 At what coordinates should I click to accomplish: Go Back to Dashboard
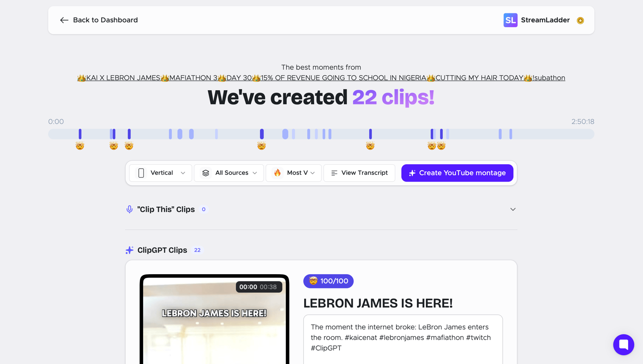[99, 20]
